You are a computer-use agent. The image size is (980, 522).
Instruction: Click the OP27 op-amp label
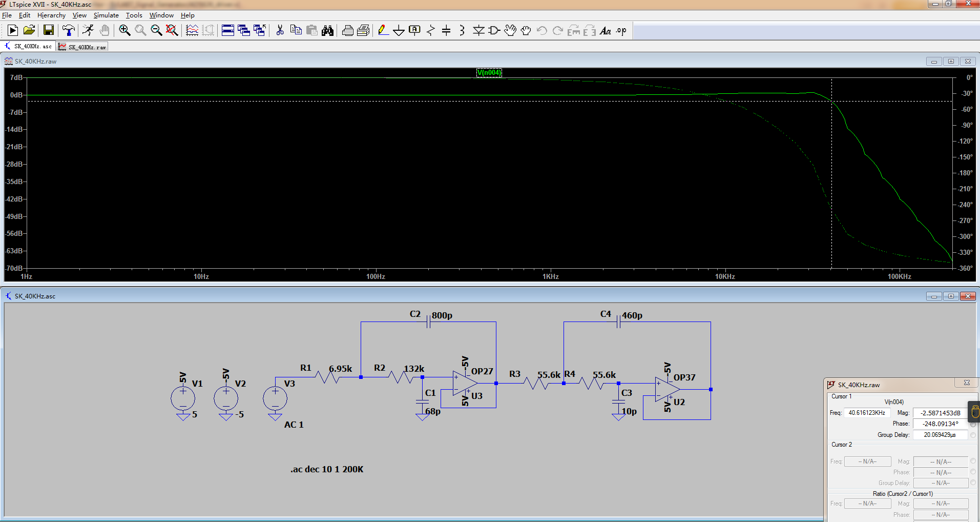[x=482, y=371]
